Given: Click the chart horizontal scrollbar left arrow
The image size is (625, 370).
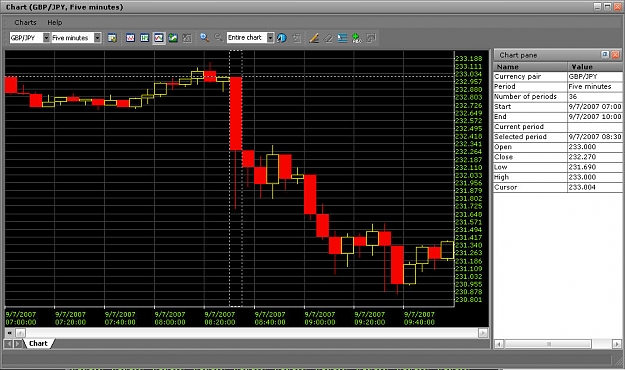Looking at the screenshot, I should tap(20, 333).
